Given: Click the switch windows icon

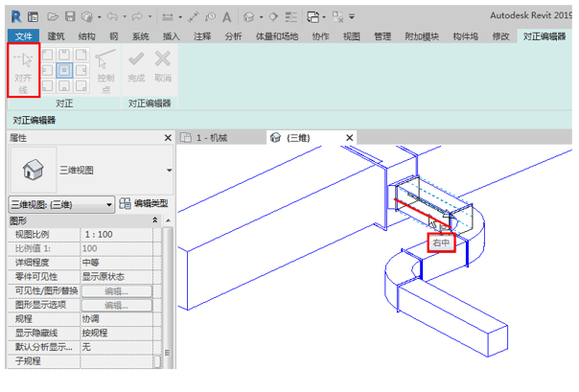Looking at the screenshot, I should [313, 17].
